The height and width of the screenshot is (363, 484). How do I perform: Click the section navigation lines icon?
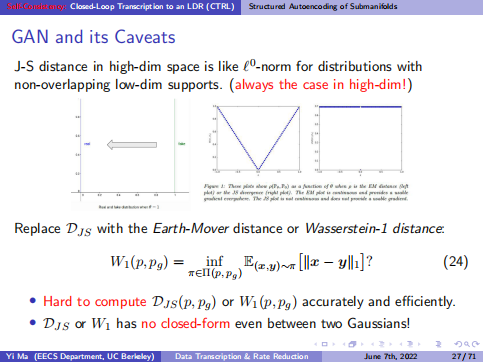click(x=410, y=344)
